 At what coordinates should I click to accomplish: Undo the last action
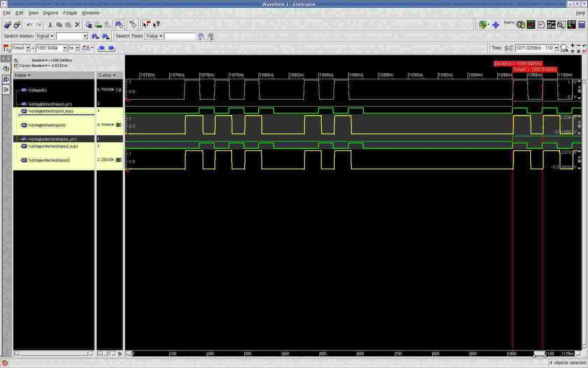pos(29,25)
